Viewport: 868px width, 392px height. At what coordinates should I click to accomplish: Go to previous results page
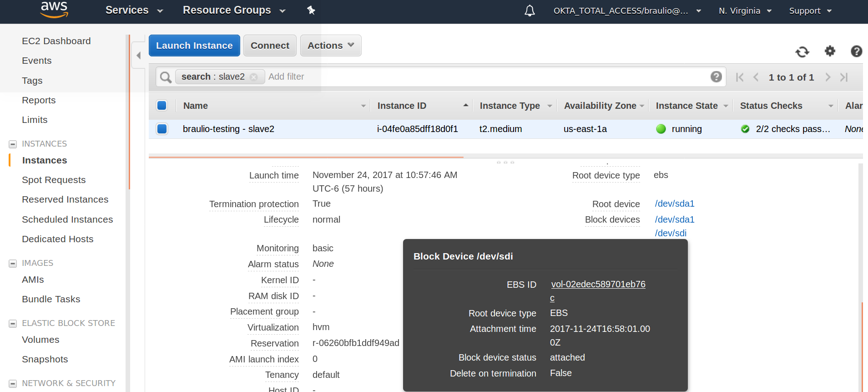(x=756, y=77)
